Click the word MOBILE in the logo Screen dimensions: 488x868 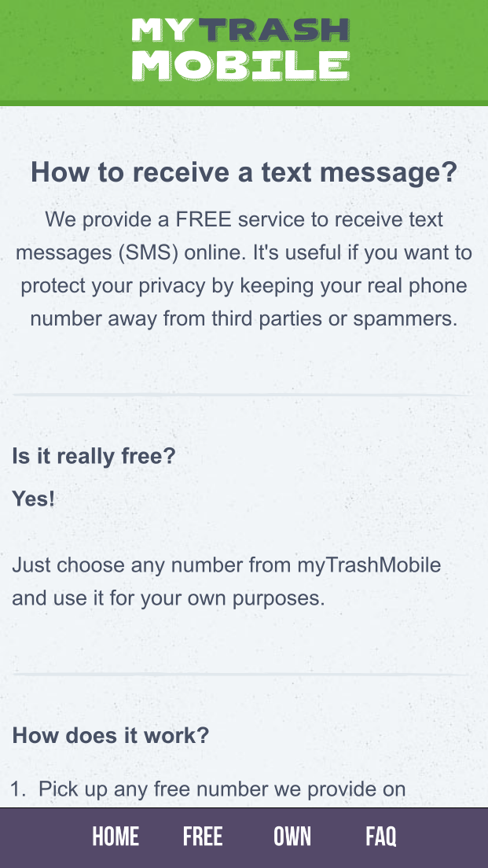click(240, 65)
